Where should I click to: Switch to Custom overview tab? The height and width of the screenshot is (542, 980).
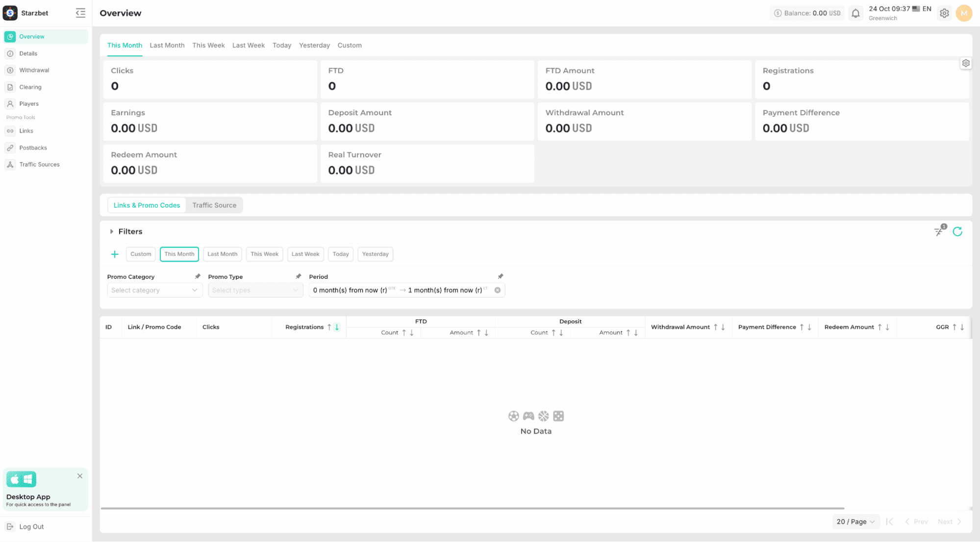350,45
